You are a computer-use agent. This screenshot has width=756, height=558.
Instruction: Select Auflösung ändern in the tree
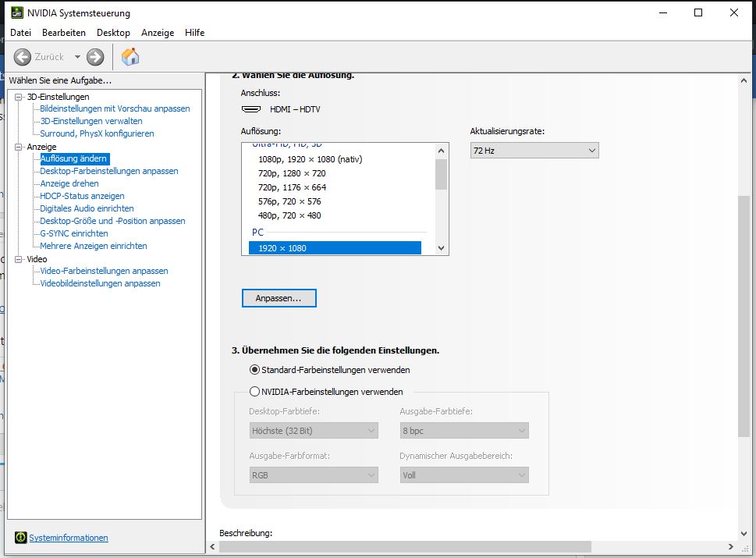click(74, 158)
